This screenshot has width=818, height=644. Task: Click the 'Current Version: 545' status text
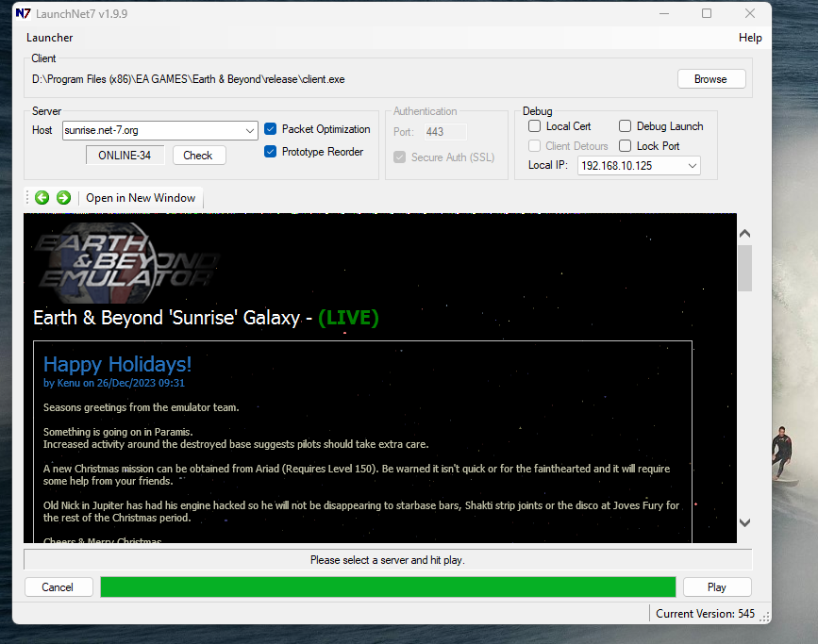[x=706, y=614]
